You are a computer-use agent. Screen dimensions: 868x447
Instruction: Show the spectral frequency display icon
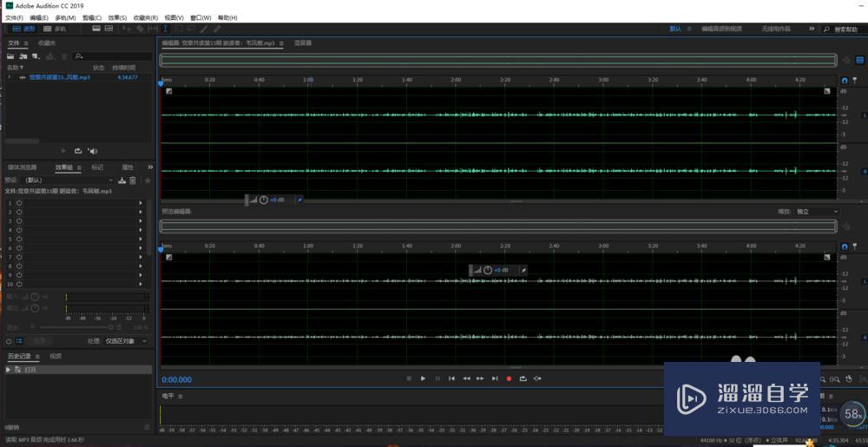click(95, 29)
